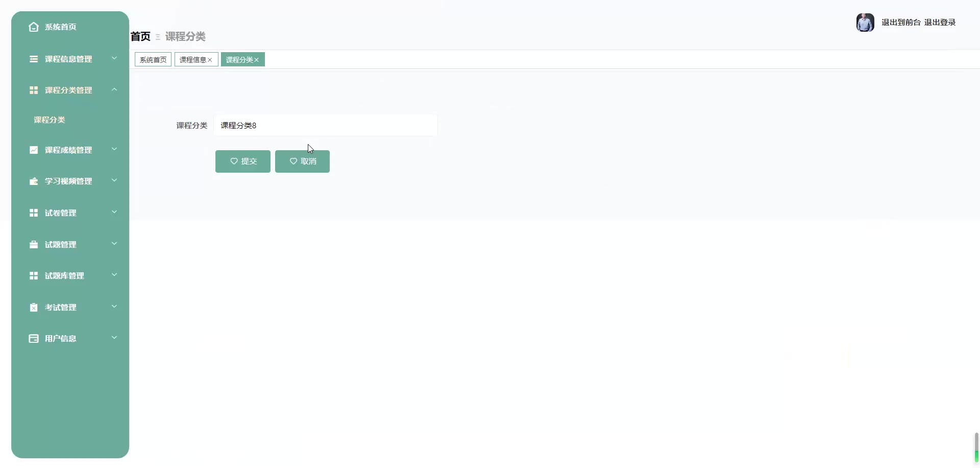Expand the 试卷管理 chevron
Viewport: 980px width, 468px height.
coord(114,212)
